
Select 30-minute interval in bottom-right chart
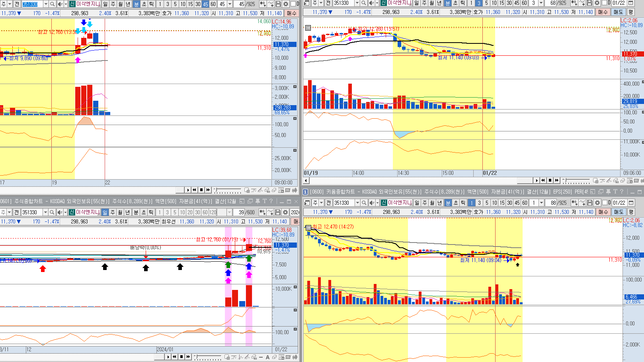[509, 203]
